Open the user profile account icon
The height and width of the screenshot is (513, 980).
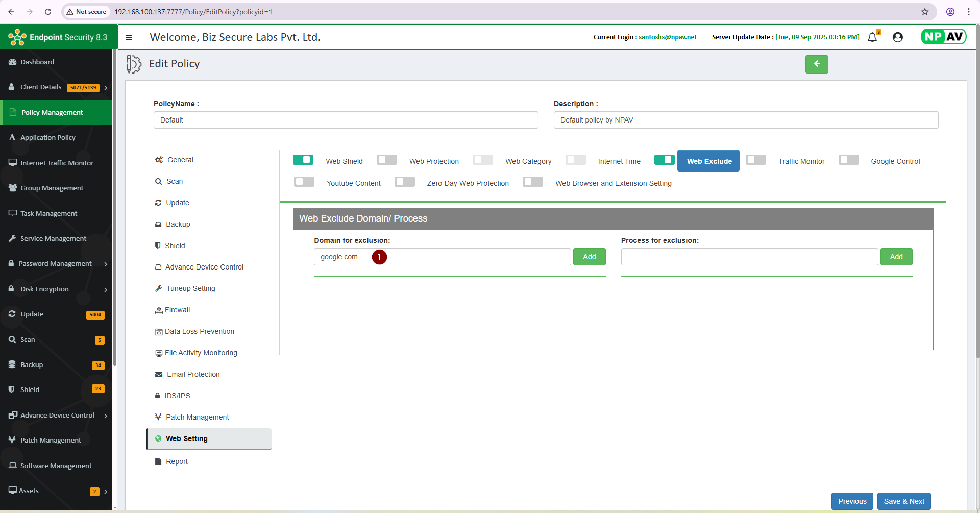(x=898, y=37)
